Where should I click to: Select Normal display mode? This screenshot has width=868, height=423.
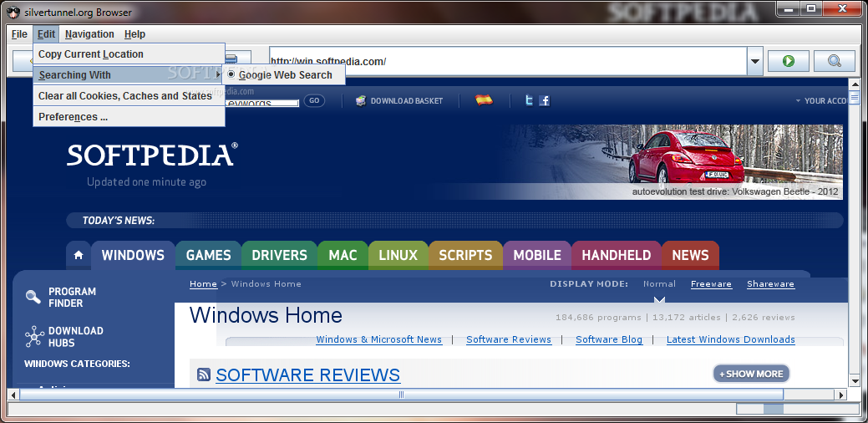[659, 284]
